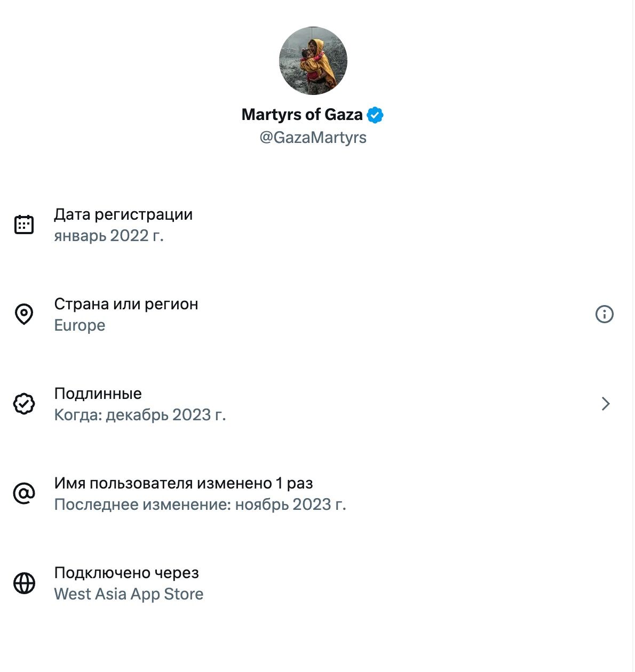Click West Asia App Store value
Image resolution: width=635 pixels, height=672 pixels.
[x=129, y=594]
